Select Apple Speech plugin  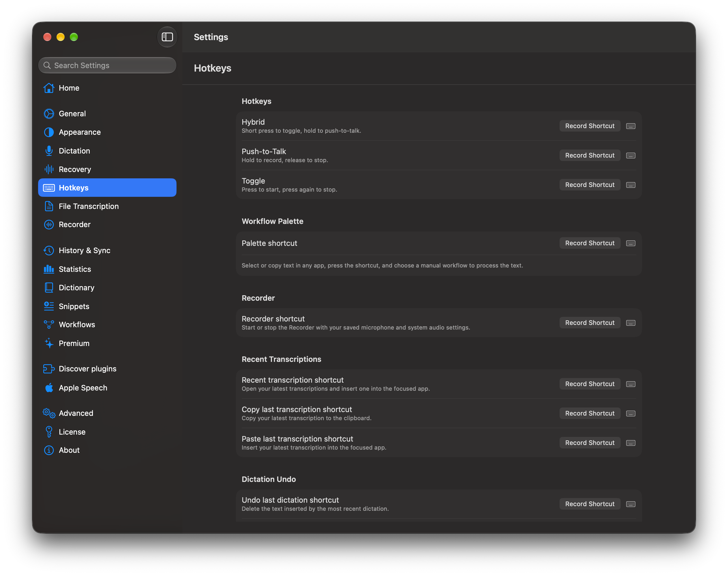[x=107, y=388]
